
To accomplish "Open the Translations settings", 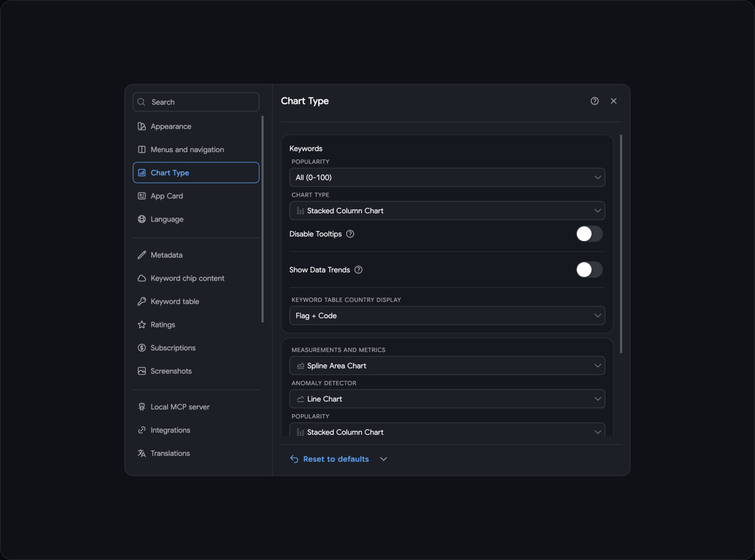I will tap(196, 454).
